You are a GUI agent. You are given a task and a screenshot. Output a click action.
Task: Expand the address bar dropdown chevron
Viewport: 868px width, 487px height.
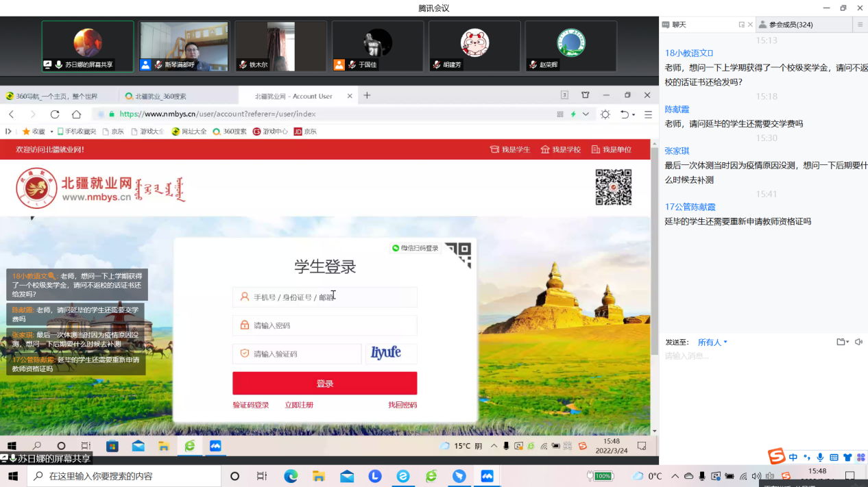(x=586, y=114)
